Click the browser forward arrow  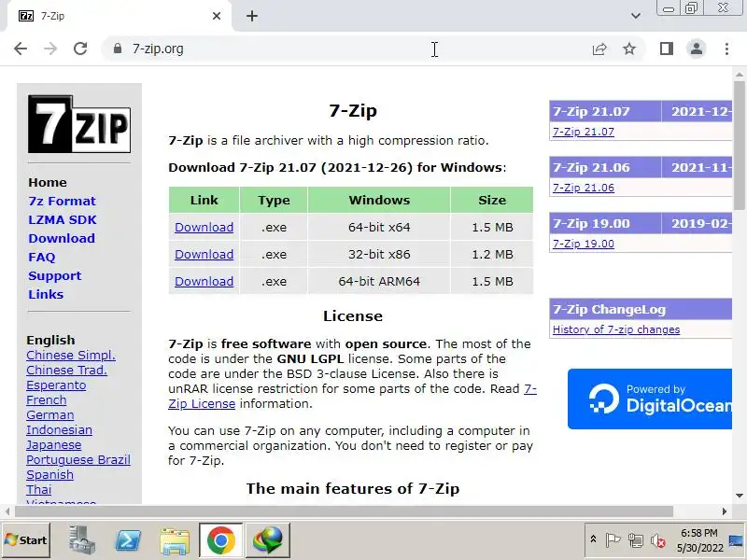(x=50, y=49)
